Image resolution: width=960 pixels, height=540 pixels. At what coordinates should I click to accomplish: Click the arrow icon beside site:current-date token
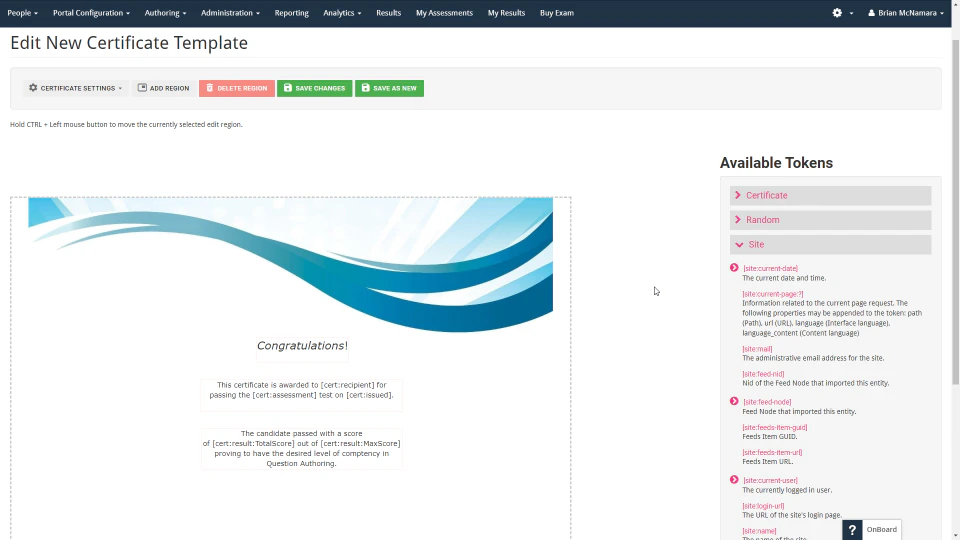pos(734,268)
